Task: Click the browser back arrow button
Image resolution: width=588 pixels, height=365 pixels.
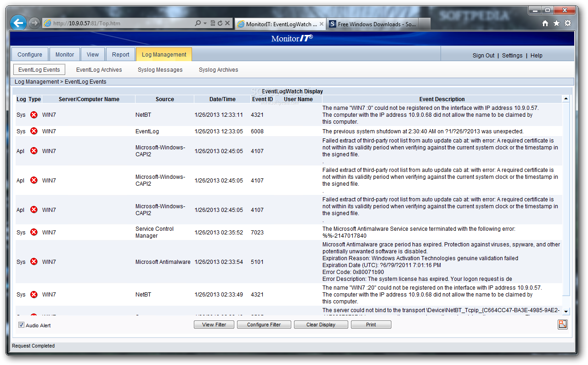Action: pos(18,23)
